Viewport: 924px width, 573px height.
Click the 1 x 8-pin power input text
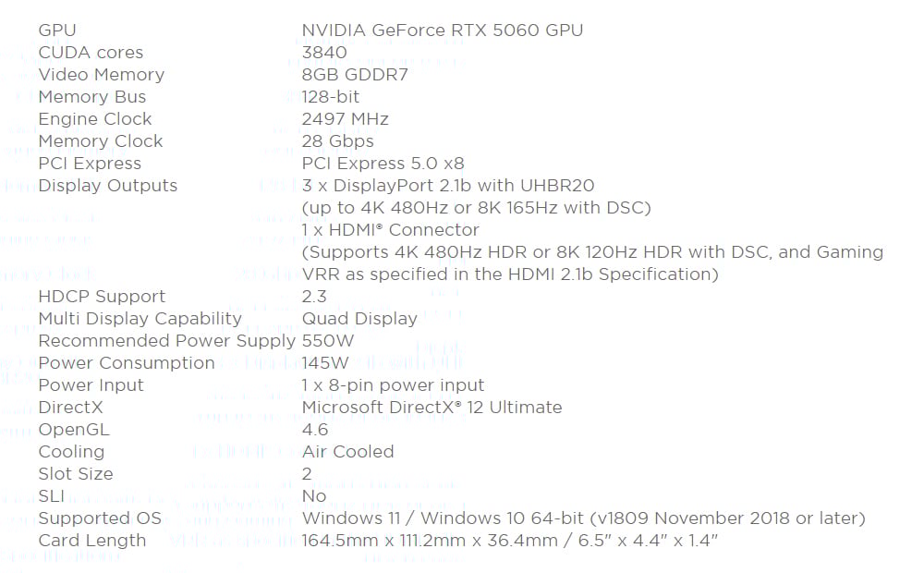[393, 385]
